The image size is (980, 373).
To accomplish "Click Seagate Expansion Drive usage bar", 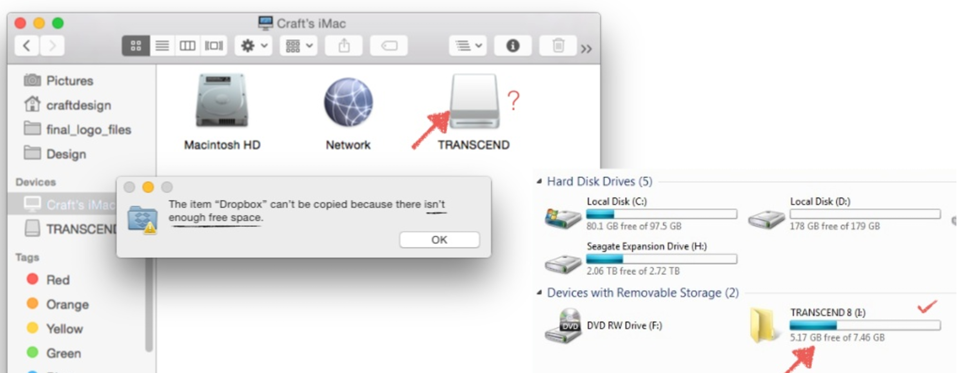I will (x=662, y=259).
